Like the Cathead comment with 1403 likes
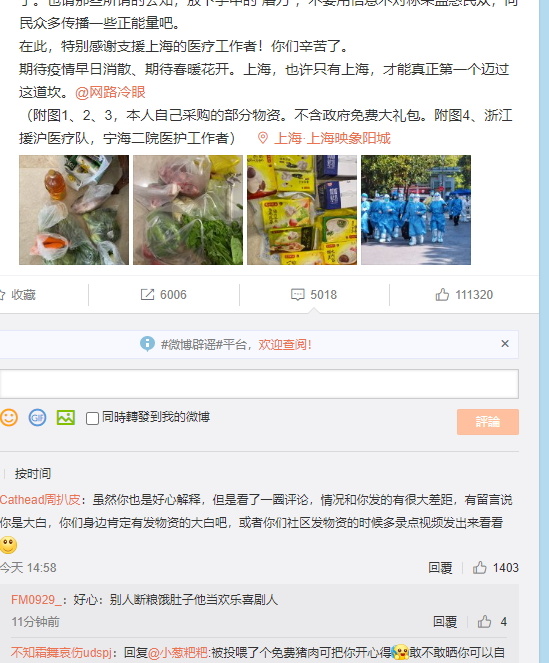This screenshot has width=549, height=663. point(479,567)
